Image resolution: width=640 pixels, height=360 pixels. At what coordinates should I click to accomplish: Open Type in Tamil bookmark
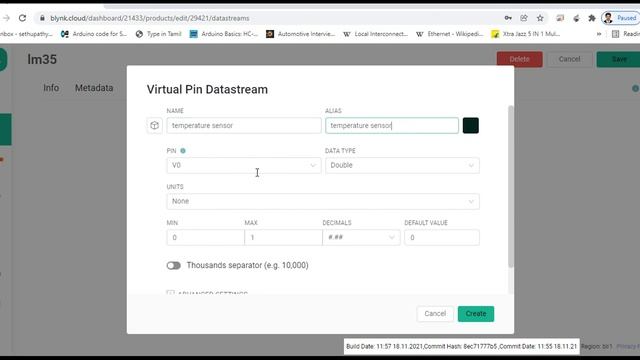(x=158, y=34)
